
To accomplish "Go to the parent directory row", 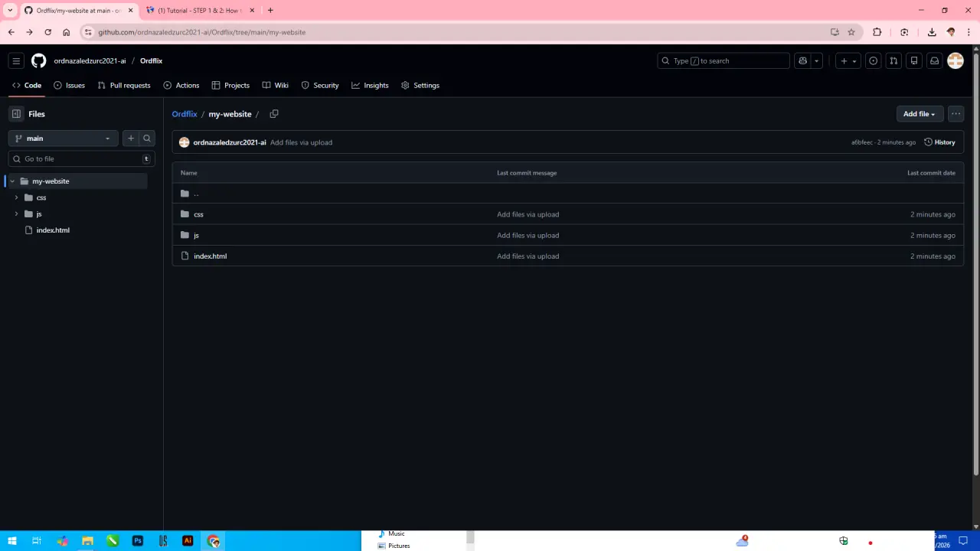I will (x=567, y=194).
